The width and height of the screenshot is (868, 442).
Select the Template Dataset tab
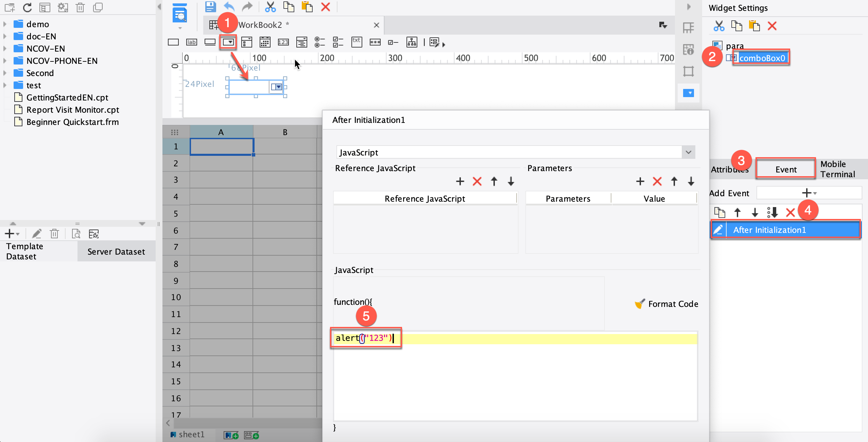pyautogui.click(x=39, y=251)
